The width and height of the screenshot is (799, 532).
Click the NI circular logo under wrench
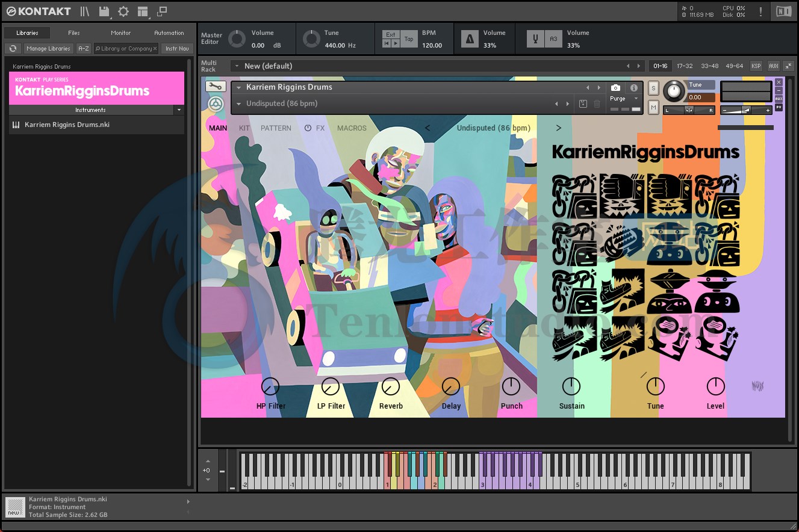pyautogui.click(x=216, y=104)
